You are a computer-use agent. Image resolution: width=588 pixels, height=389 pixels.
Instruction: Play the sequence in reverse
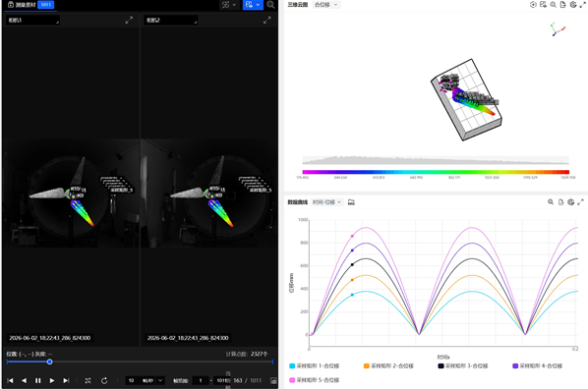tap(24, 380)
